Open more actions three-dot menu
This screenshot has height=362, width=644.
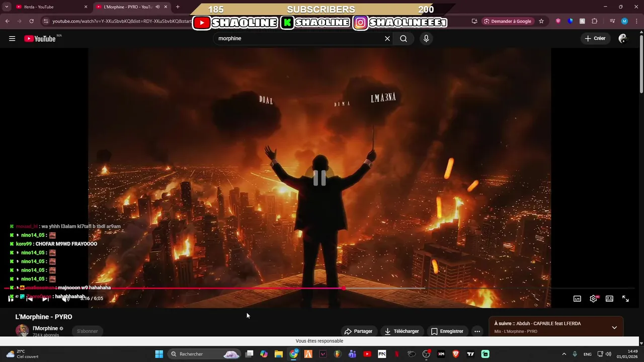(477, 331)
